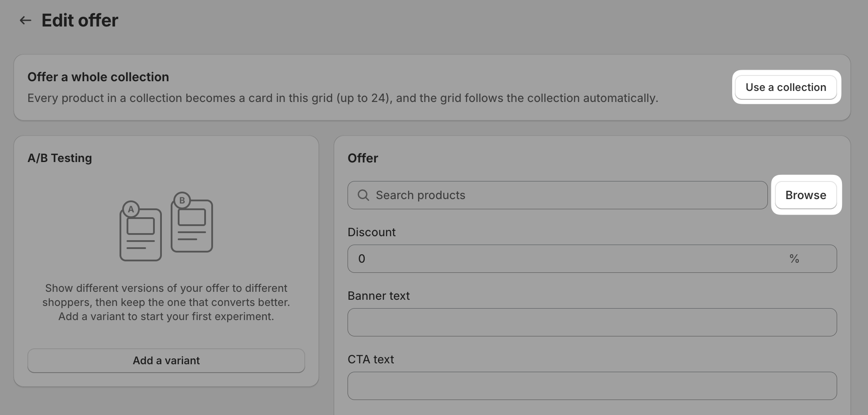Click the Discount label
868x415 pixels.
pyautogui.click(x=372, y=232)
